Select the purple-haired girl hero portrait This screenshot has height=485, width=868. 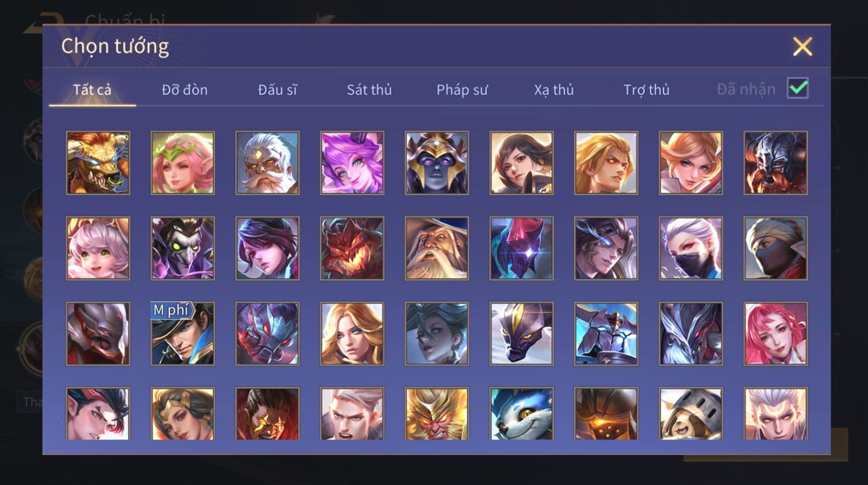pos(352,162)
